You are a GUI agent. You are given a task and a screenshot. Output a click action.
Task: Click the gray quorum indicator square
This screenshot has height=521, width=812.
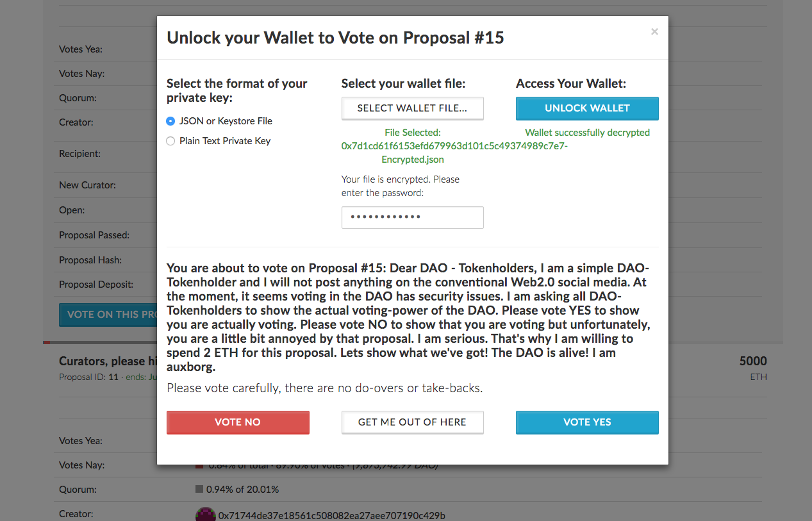pos(199,490)
